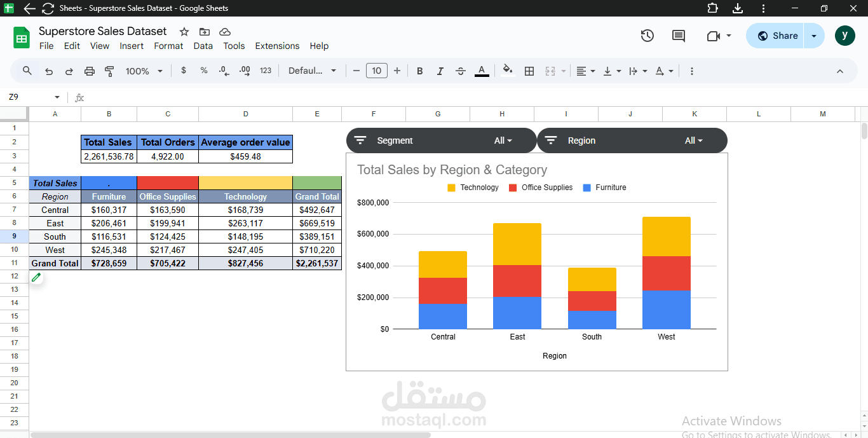Open the Data menu
868x438 pixels.
click(203, 46)
